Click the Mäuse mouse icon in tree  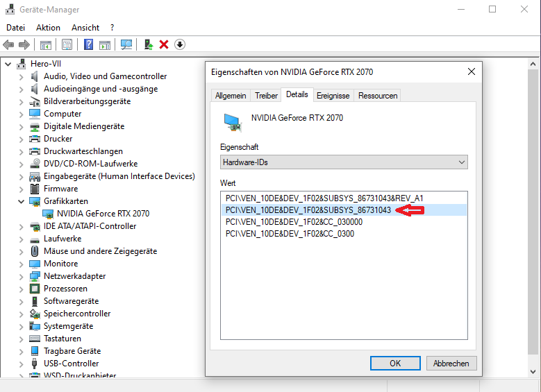pos(35,251)
